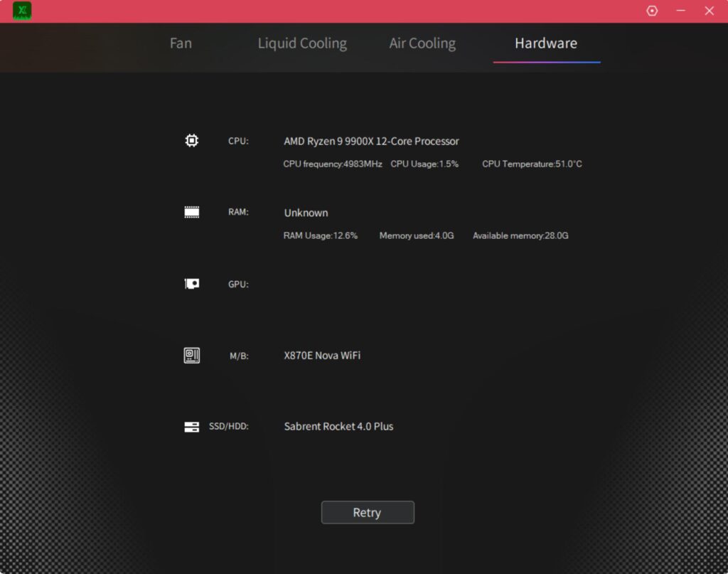Viewport: 728px width, 574px height.
Task: Minimize the window
Action: (680, 11)
